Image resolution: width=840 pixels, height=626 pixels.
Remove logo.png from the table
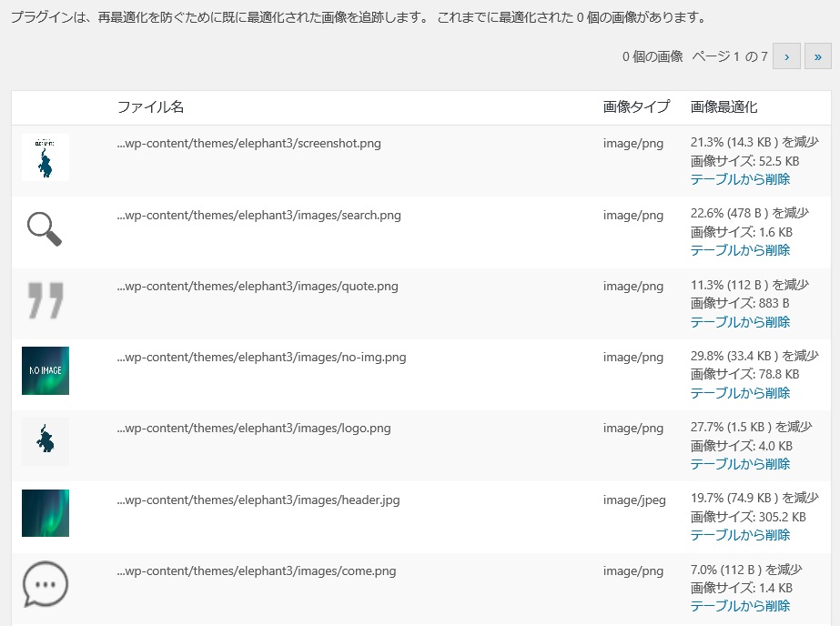click(740, 464)
